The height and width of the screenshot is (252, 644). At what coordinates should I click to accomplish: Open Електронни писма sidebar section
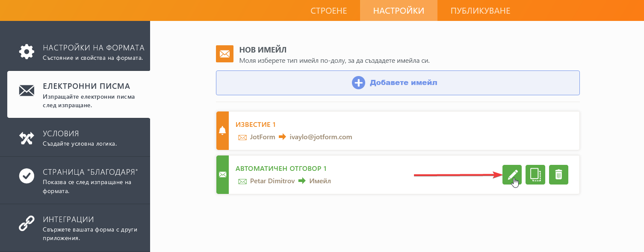point(86,86)
